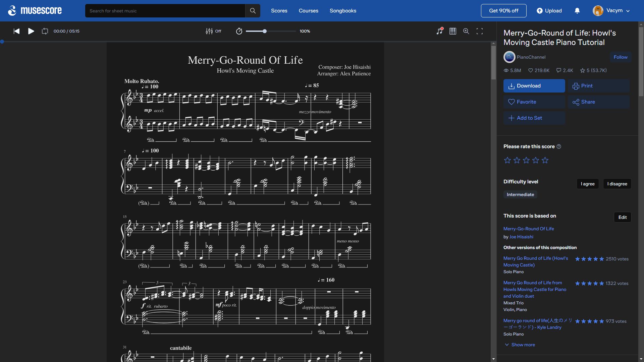Rate the score five stars
The image size is (644, 362).
tap(545, 160)
